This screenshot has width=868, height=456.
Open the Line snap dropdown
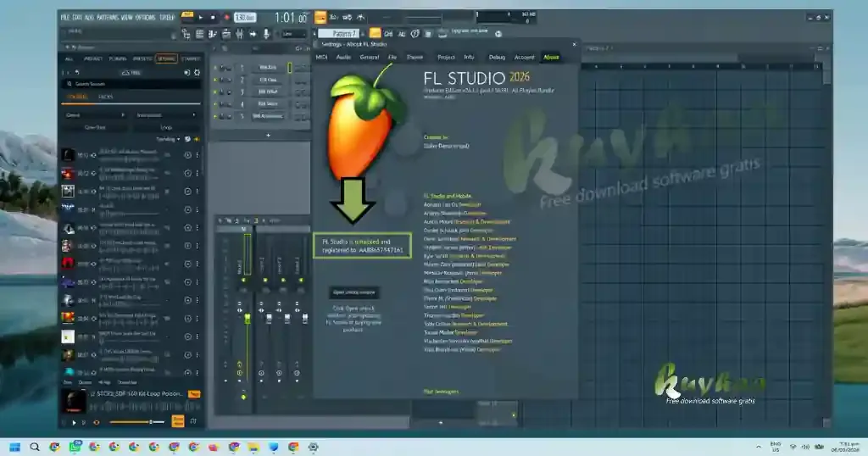[292, 34]
